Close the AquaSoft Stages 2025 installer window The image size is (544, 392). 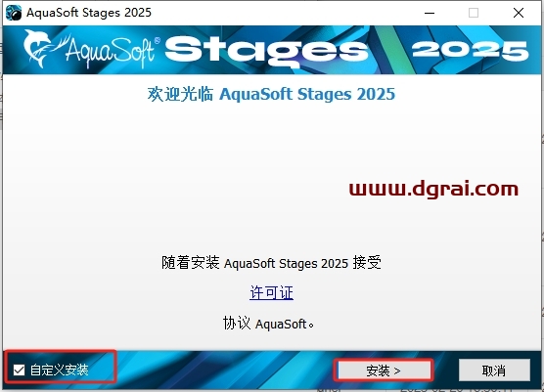point(519,13)
